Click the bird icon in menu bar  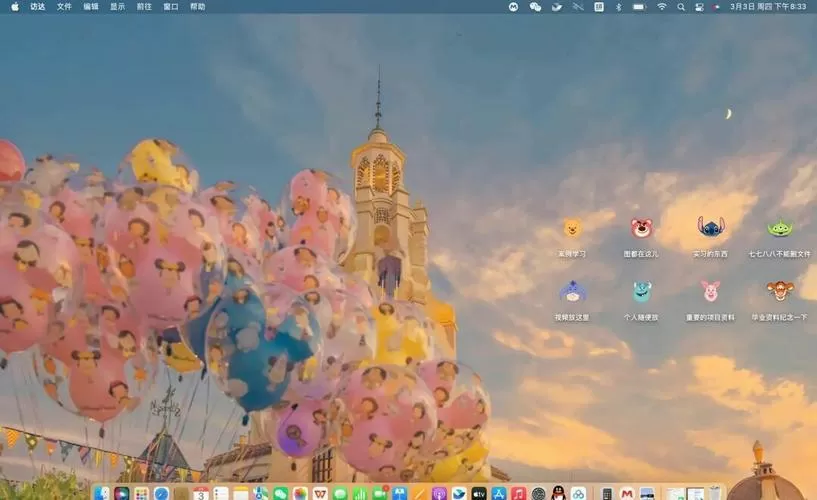pyautogui.click(x=557, y=7)
